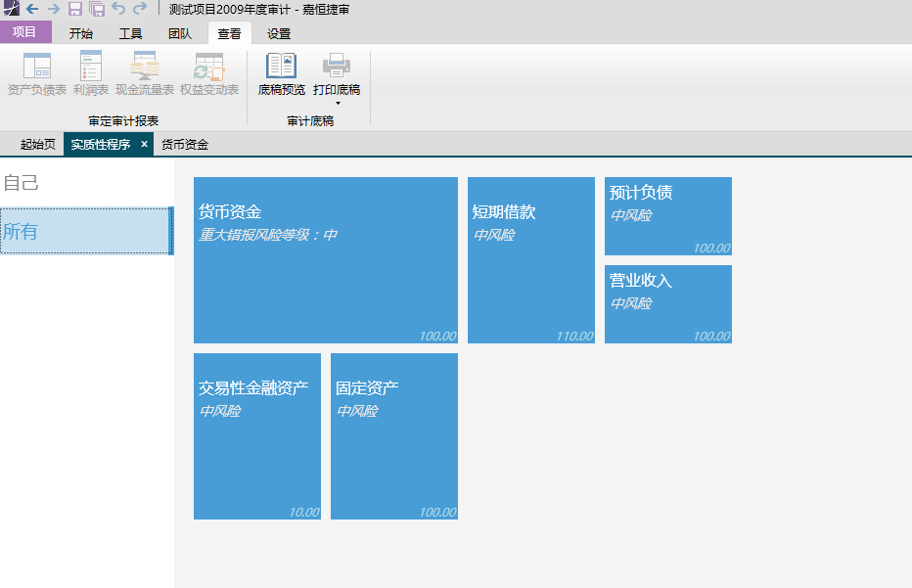The width and height of the screenshot is (912, 588).
Task: Switch to 团队 ribbon tab
Action: tap(180, 33)
